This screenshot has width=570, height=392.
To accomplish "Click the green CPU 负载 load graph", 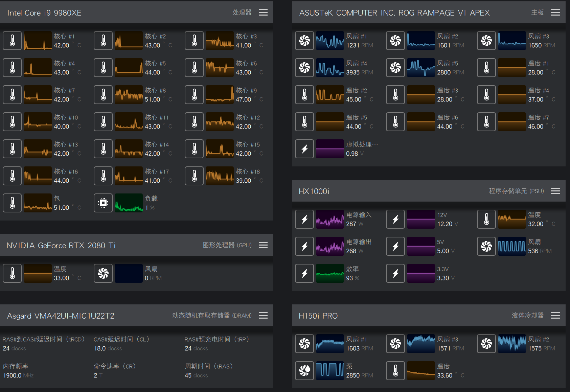I will click(x=129, y=203).
